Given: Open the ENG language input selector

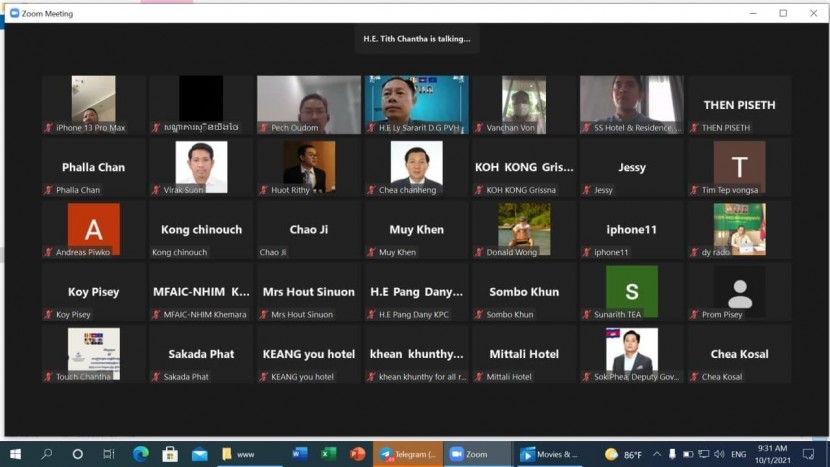Looking at the screenshot, I should pos(739,454).
